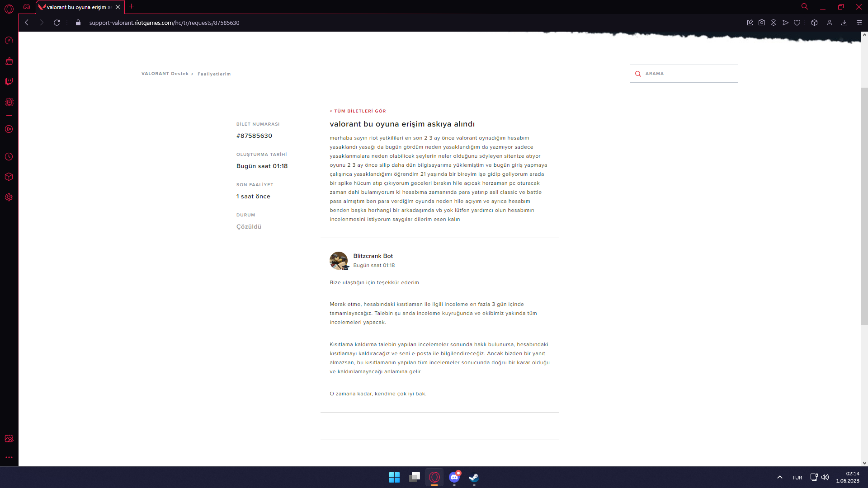Open Discord from the taskbar
The width and height of the screenshot is (868, 488).
pyautogui.click(x=454, y=477)
